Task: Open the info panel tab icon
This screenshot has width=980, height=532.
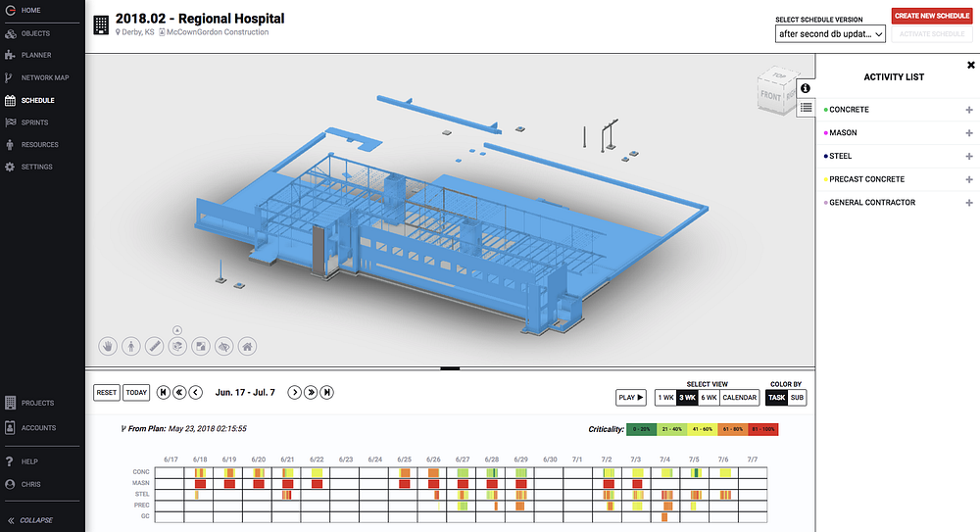Action: [x=806, y=88]
